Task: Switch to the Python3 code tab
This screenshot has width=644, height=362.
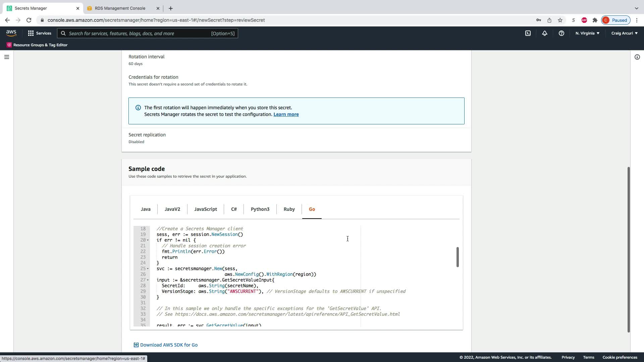Action: coord(260,209)
